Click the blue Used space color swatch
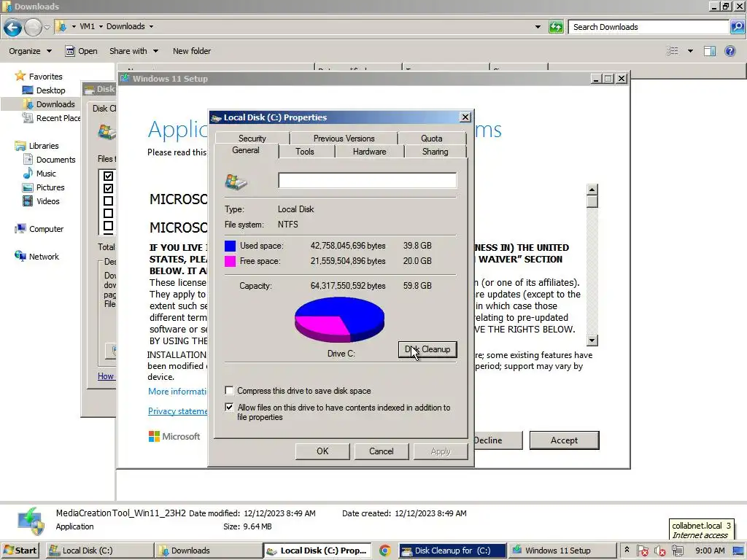747x560 pixels. pyautogui.click(x=230, y=246)
